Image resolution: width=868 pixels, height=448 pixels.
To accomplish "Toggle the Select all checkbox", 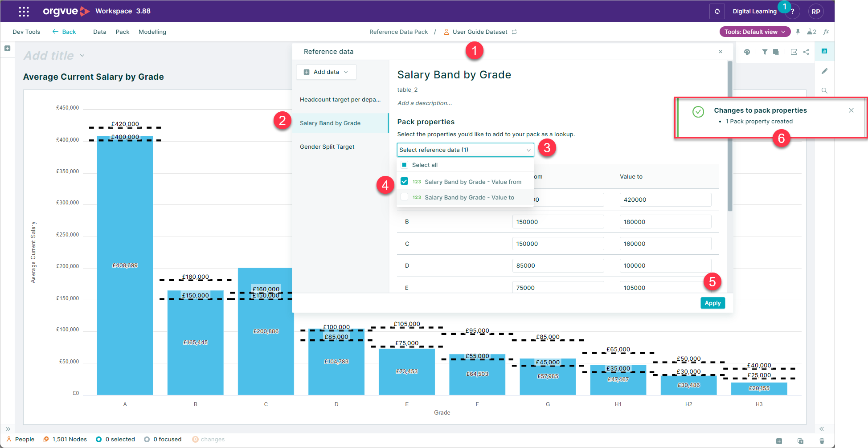I will (404, 165).
